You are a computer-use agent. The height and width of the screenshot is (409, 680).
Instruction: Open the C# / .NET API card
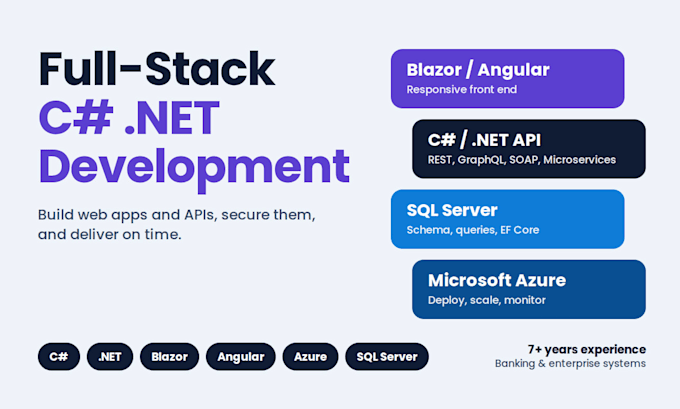(x=529, y=149)
